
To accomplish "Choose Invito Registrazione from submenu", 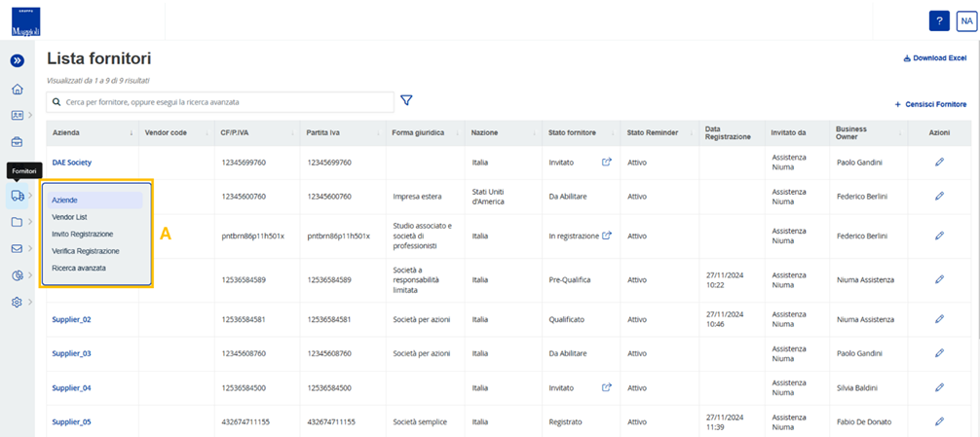I will coord(83,234).
